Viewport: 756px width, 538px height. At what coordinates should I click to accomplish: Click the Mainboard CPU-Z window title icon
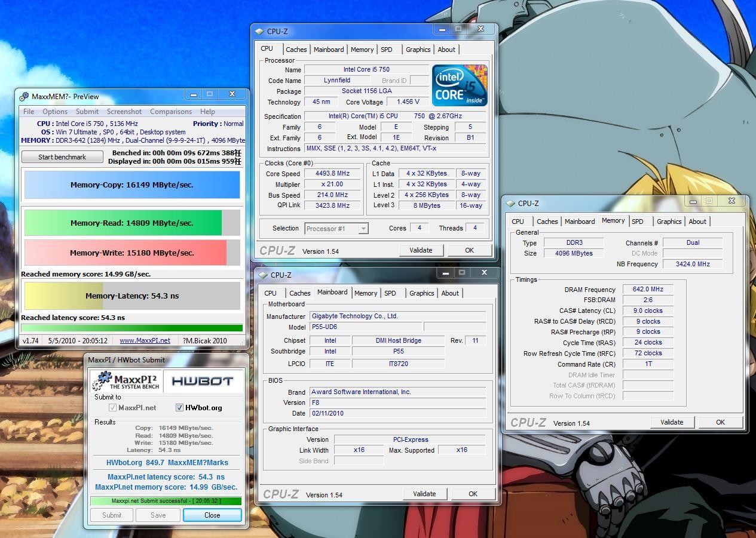coord(263,275)
